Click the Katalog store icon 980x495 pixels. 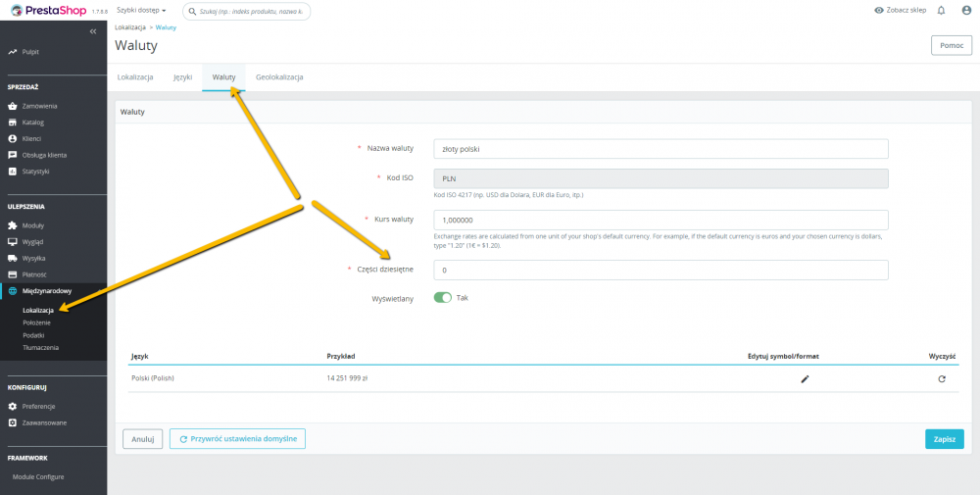13,123
